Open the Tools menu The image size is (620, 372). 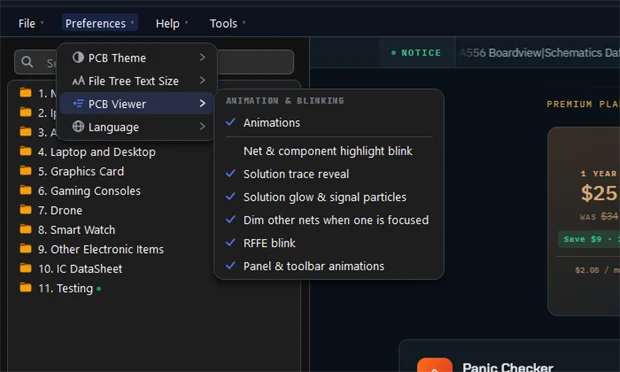click(x=227, y=23)
